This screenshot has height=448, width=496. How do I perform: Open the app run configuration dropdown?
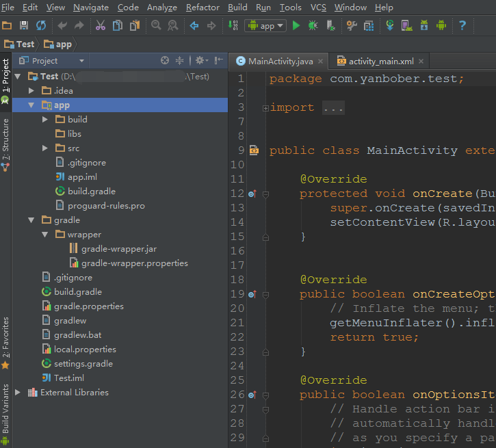[265, 25]
